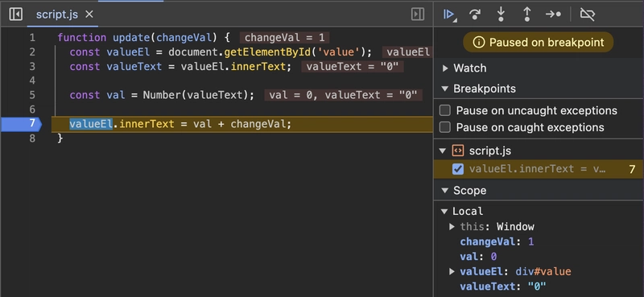644x297 pixels.
Task: Enable Pause on caught exceptions
Action: (x=445, y=128)
